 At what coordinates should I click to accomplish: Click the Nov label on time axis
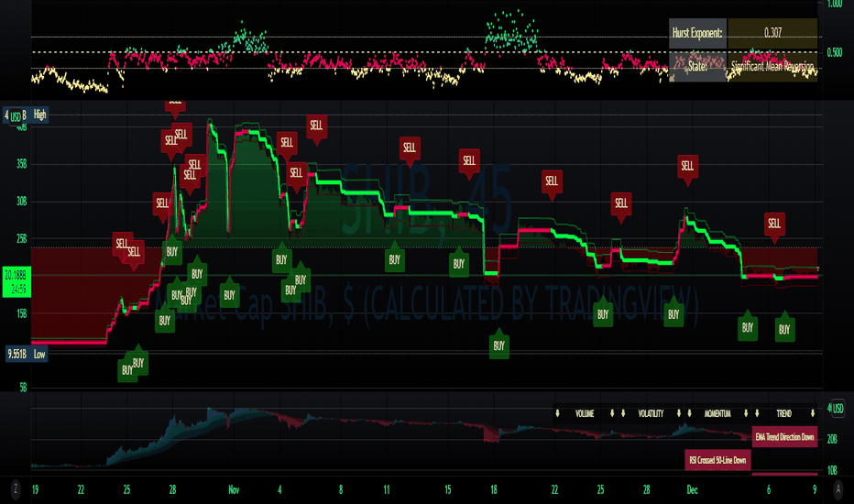(x=234, y=490)
